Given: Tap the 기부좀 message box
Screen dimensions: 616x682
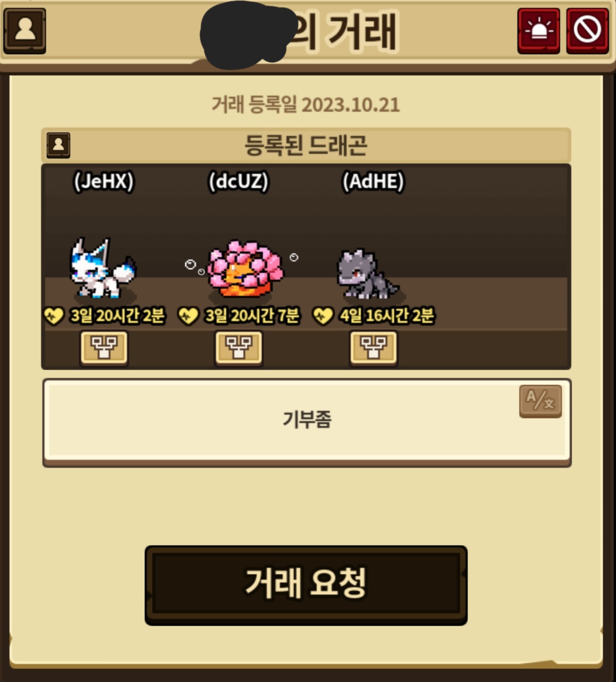Looking at the screenshot, I should [x=307, y=422].
